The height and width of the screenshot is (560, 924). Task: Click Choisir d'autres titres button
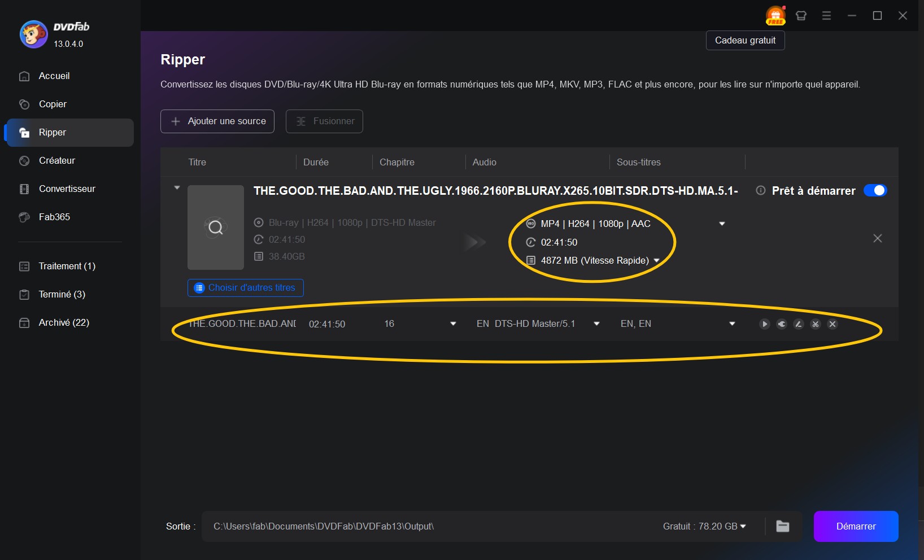(246, 288)
